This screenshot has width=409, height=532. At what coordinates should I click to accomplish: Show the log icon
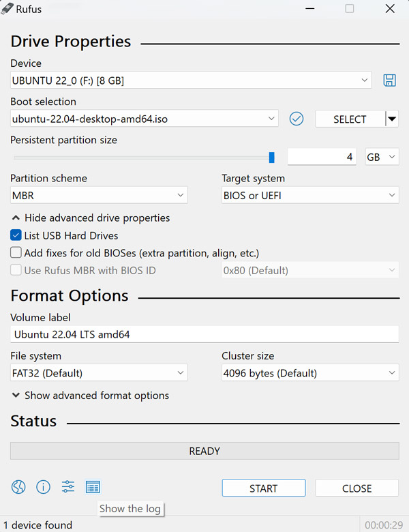click(93, 487)
